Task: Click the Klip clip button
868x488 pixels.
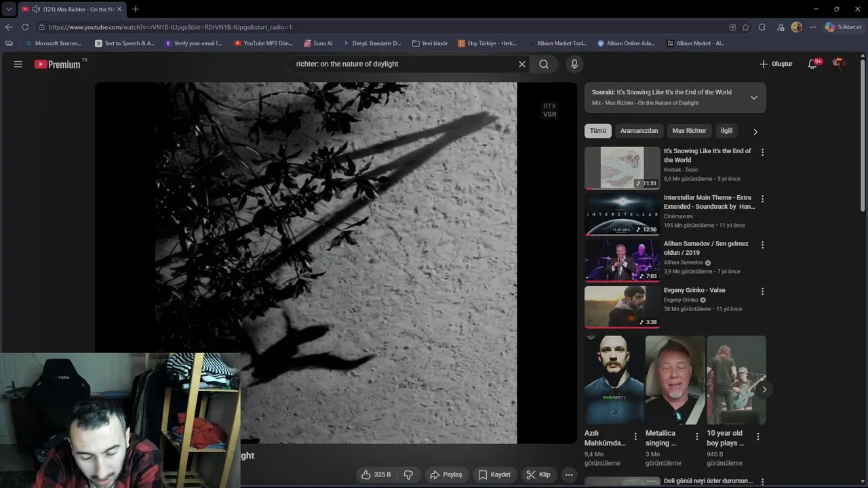Action: tap(538, 474)
